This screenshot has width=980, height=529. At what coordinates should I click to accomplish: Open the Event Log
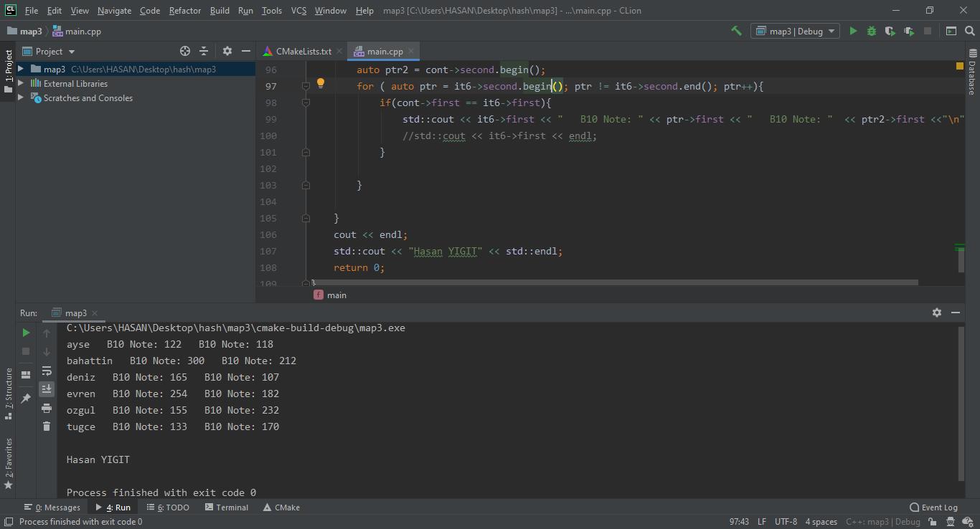(933, 507)
